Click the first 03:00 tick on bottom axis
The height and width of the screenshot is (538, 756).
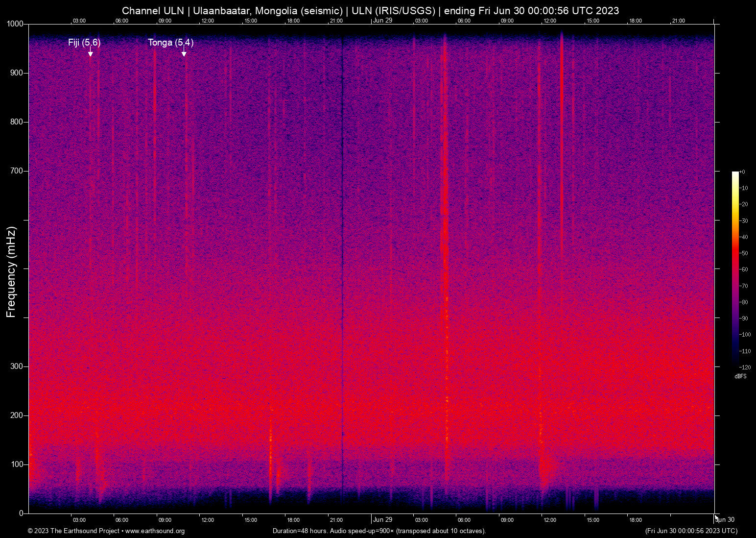point(79,520)
